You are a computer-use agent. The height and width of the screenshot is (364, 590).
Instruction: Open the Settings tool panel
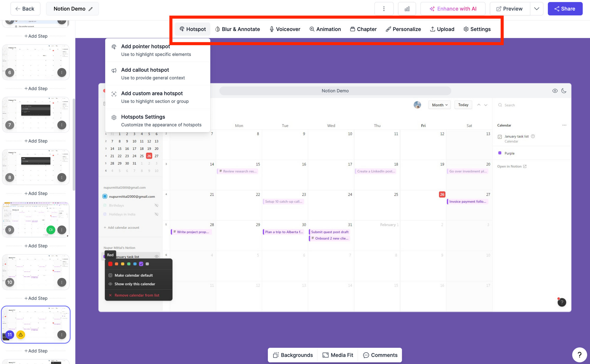pos(477,29)
